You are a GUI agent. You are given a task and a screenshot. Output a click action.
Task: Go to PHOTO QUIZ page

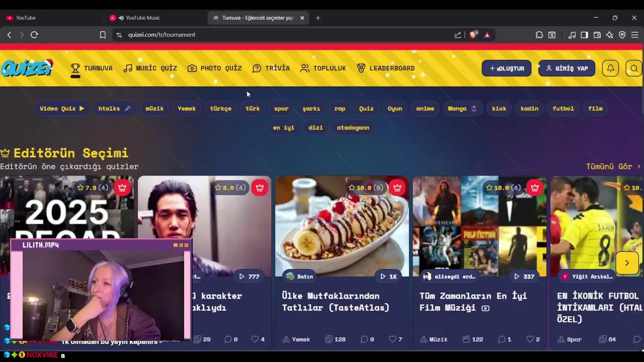(215, 68)
